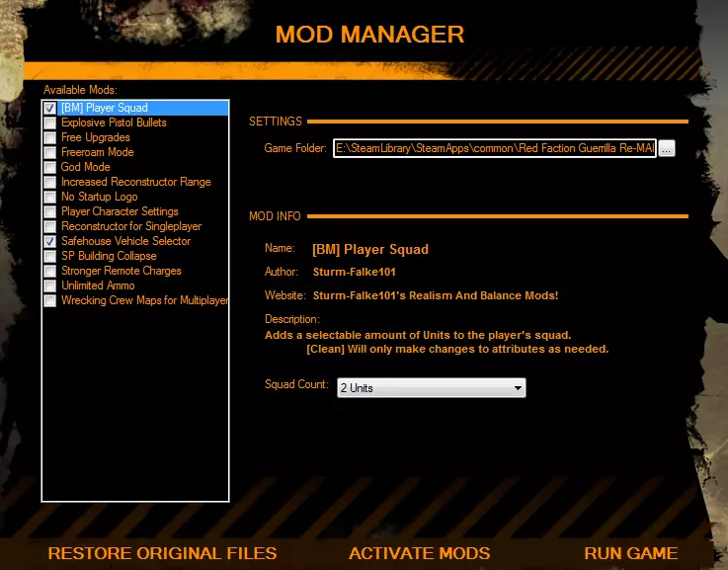Enable Player Character Settings checkbox
The height and width of the screenshot is (570, 728).
(x=50, y=212)
